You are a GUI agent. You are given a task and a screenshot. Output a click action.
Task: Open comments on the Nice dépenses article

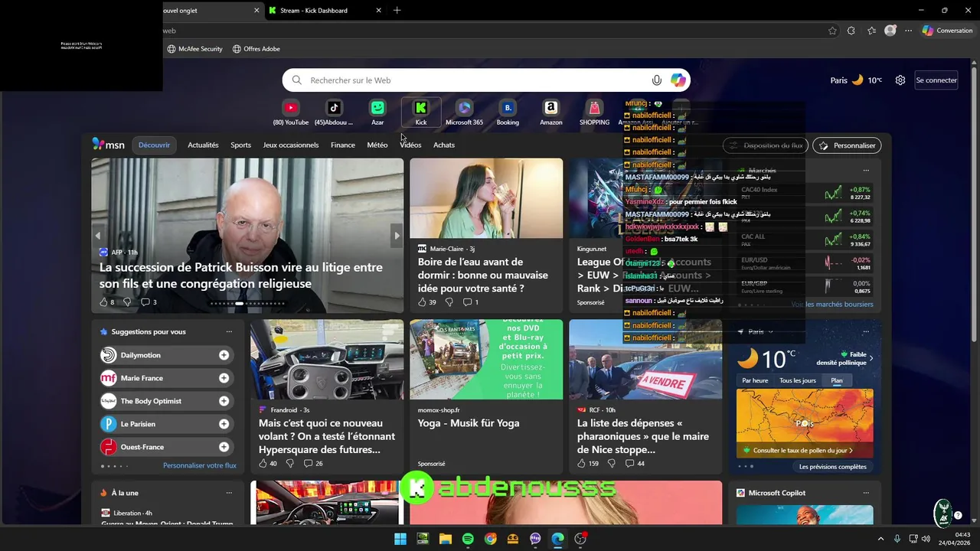pyautogui.click(x=635, y=464)
